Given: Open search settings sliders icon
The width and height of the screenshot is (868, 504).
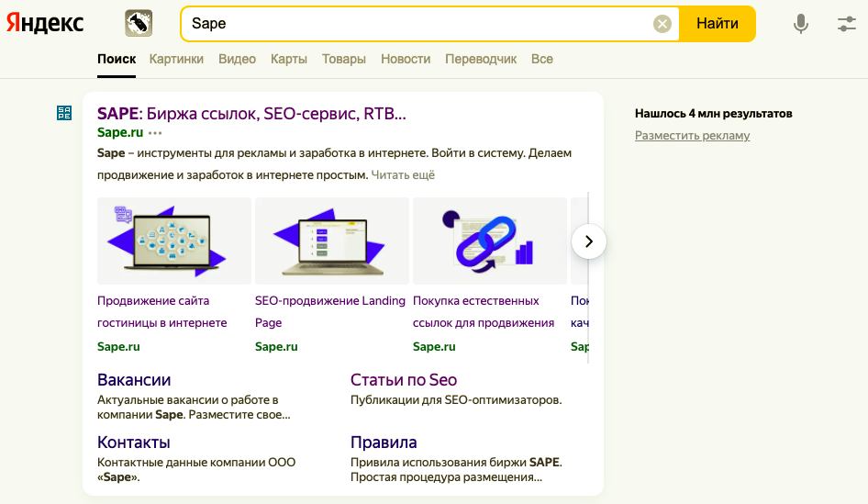Looking at the screenshot, I should 846,24.
